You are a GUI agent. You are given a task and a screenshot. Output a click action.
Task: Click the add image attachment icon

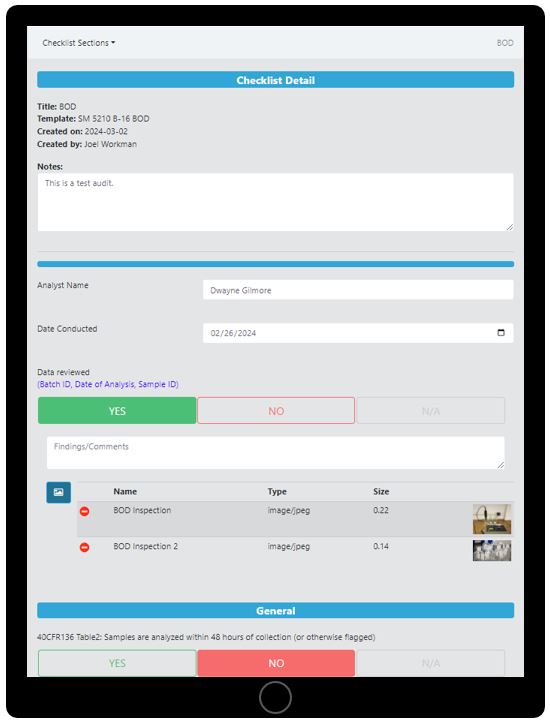point(59,492)
